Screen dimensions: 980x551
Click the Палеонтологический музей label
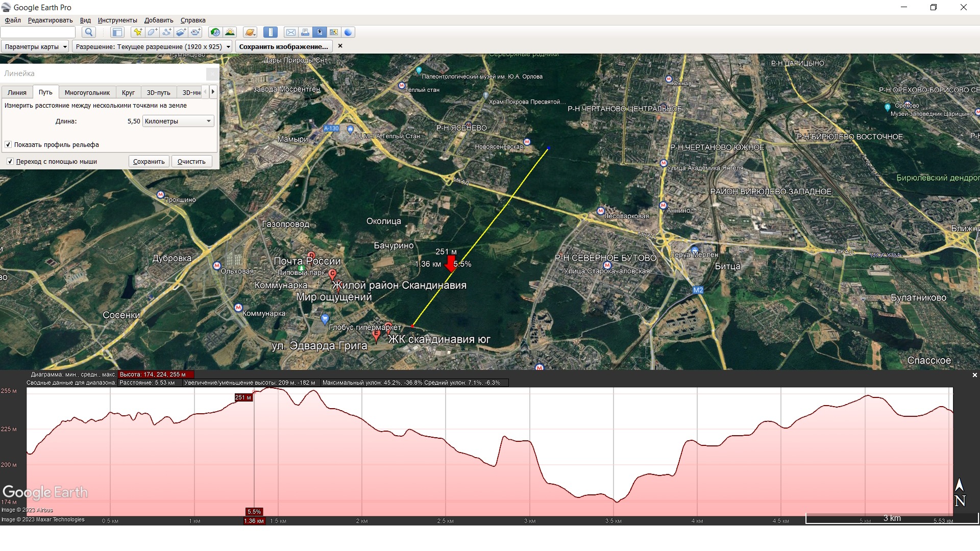[x=482, y=77]
